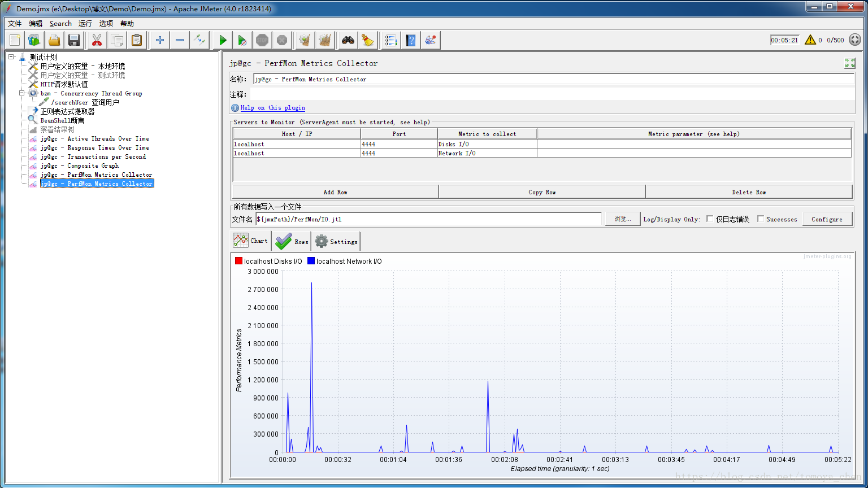Viewport: 868px width, 488px height.
Task: Click the 文件名 file path field
Action: [x=428, y=219]
